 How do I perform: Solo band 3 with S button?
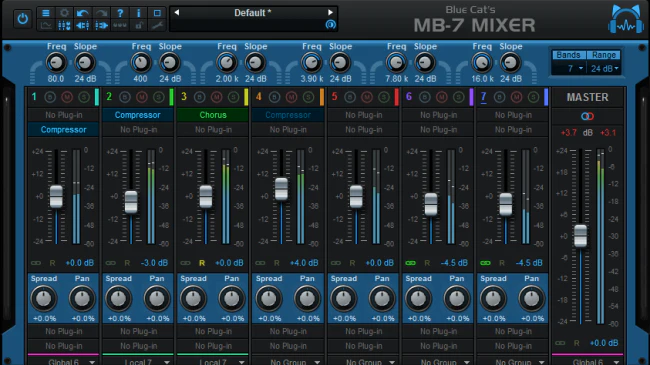tap(233, 97)
